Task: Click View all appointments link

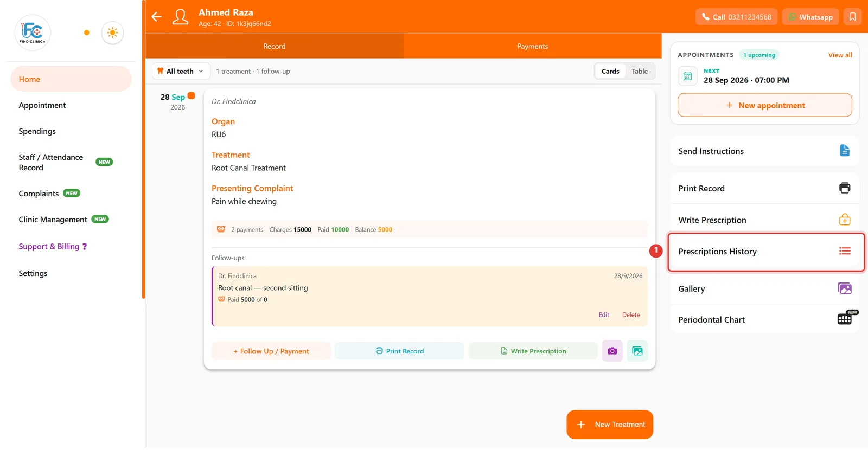Action: tap(840, 55)
